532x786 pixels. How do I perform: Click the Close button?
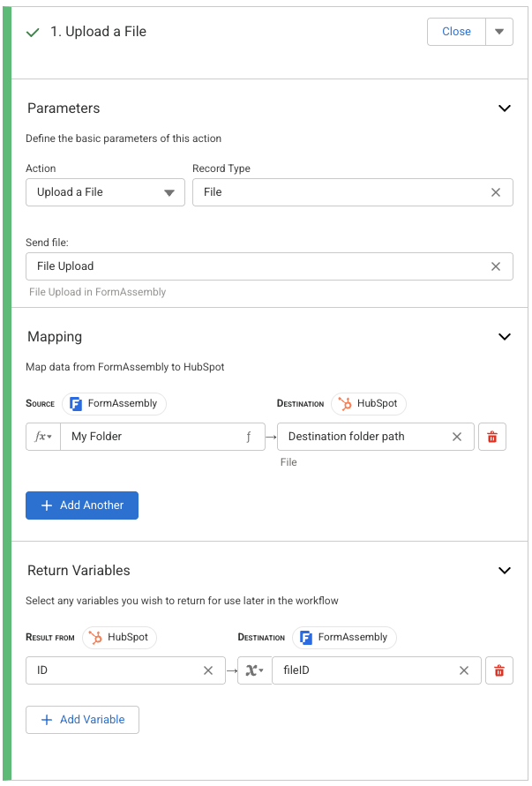pos(456,32)
